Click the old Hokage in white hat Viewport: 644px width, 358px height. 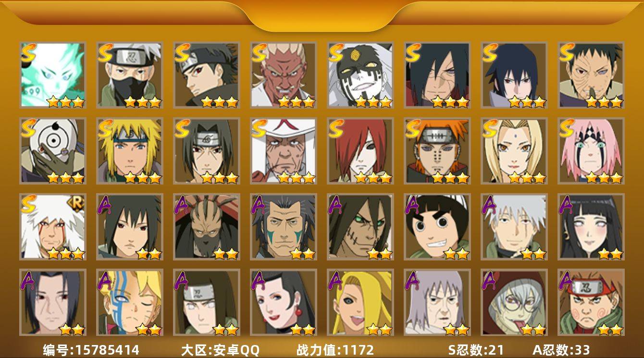pyautogui.click(x=284, y=151)
